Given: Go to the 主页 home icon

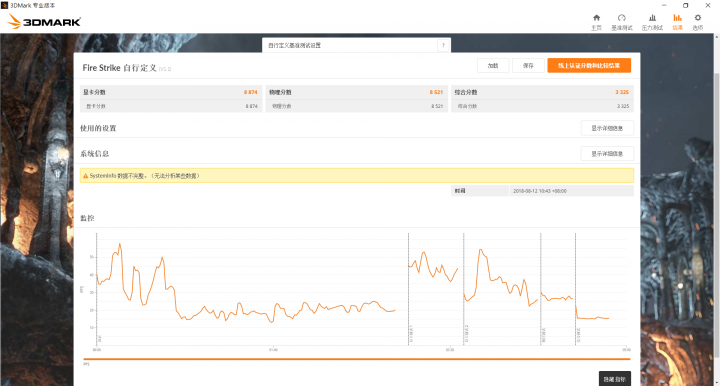Looking at the screenshot, I should tap(596, 22).
